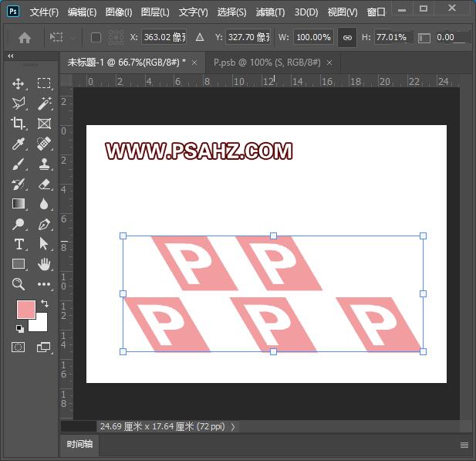
Task: Open the 滤镜(T) menu
Action: (271, 12)
